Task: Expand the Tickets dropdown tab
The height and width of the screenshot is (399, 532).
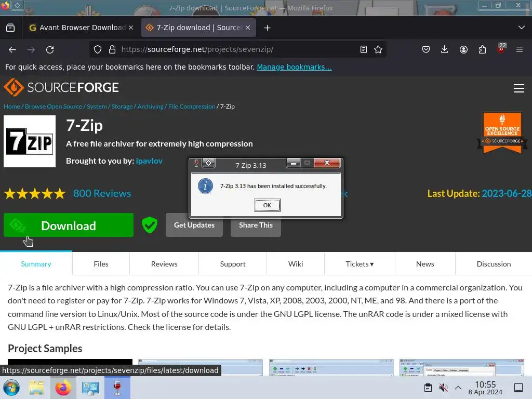Action: [360, 263]
